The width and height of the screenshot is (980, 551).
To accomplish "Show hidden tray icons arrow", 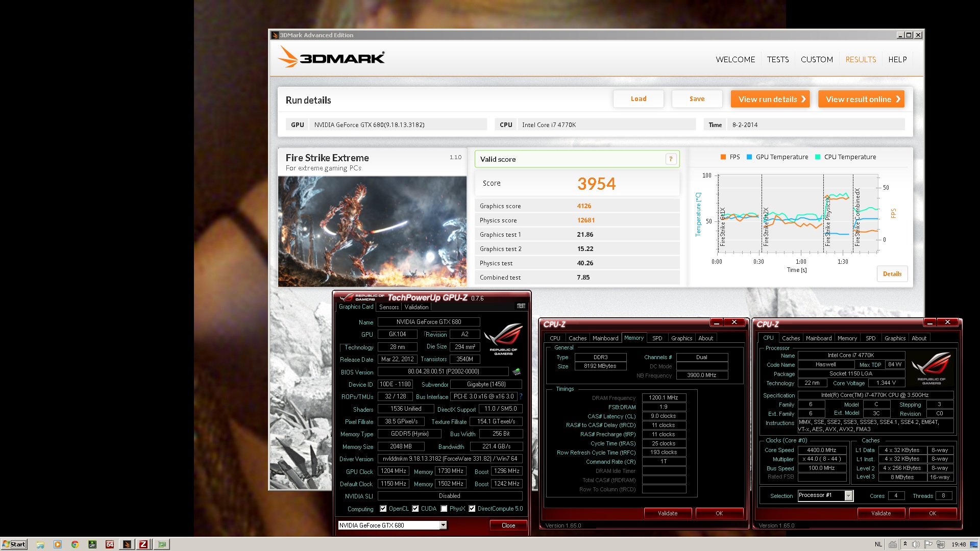I will [905, 544].
